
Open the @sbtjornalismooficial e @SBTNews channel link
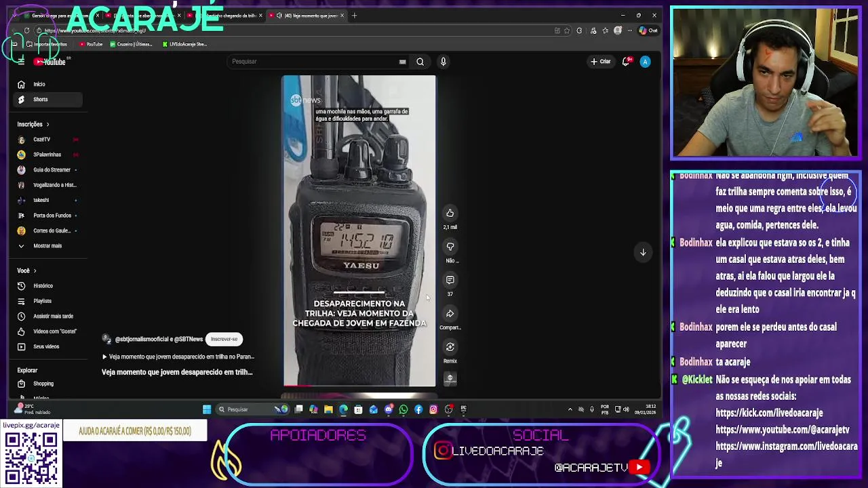click(x=159, y=339)
